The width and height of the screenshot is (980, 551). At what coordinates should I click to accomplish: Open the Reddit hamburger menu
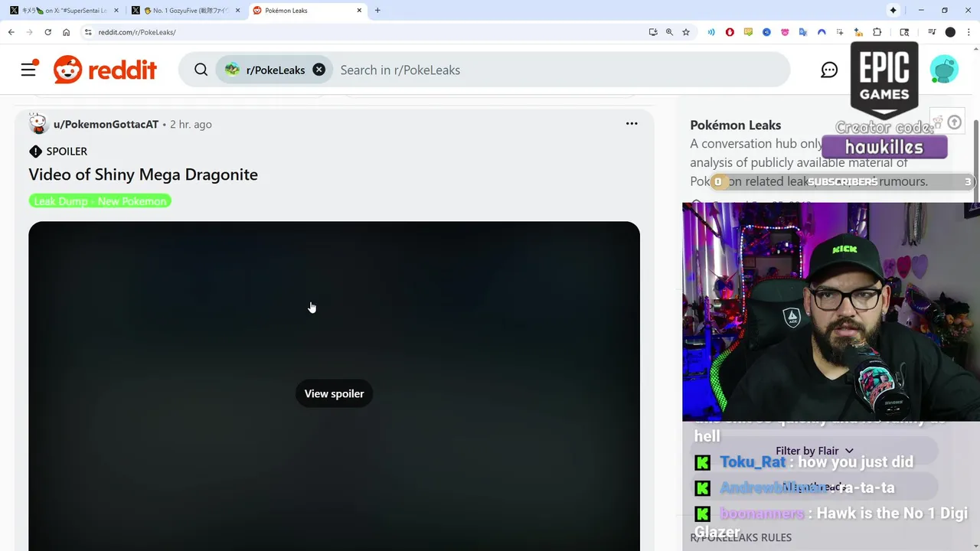[x=28, y=70]
